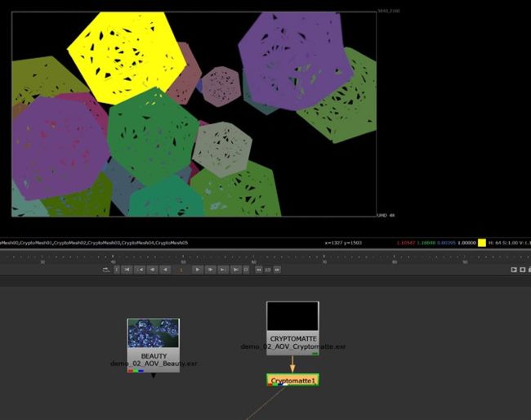
Task: Toggle the in-point 'I' button
Action: pyautogui.click(x=116, y=269)
